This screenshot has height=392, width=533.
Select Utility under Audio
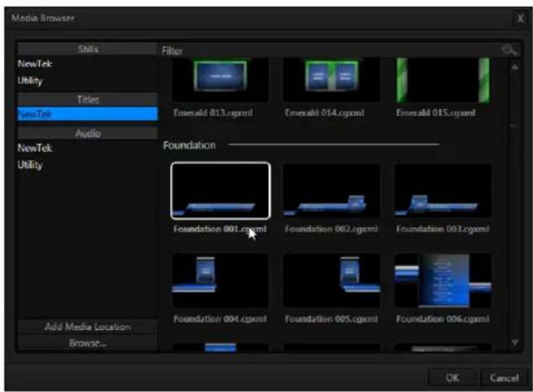coord(88,165)
